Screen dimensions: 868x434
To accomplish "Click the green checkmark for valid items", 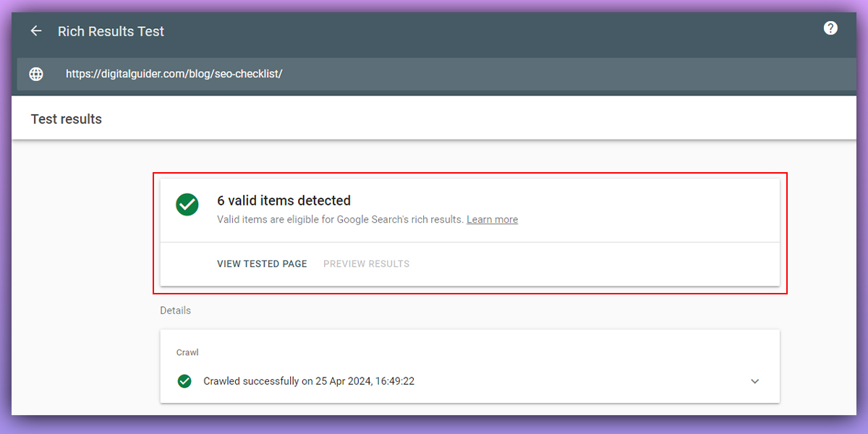I will (x=187, y=205).
